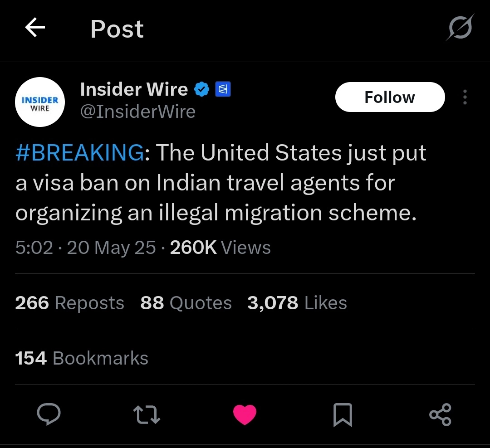Reply using the speech bubble icon
Image resolution: width=490 pixels, height=448 pixels.
[49, 414]
